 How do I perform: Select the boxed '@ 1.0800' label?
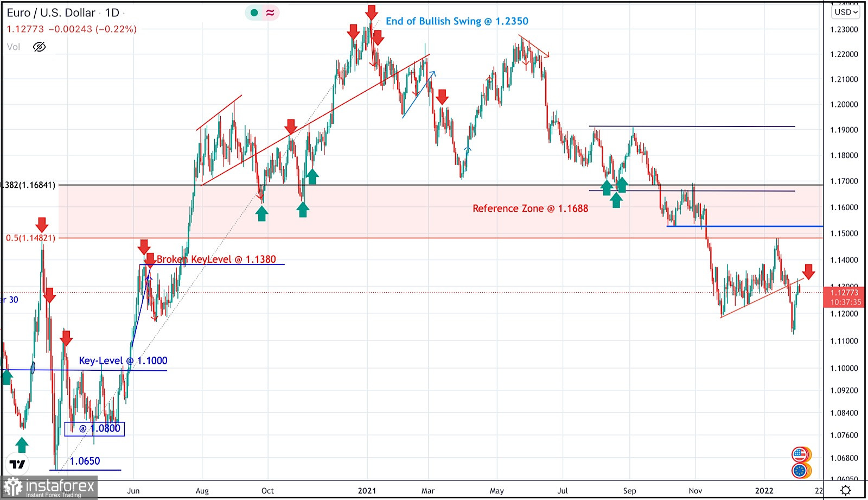coord(95,429)
